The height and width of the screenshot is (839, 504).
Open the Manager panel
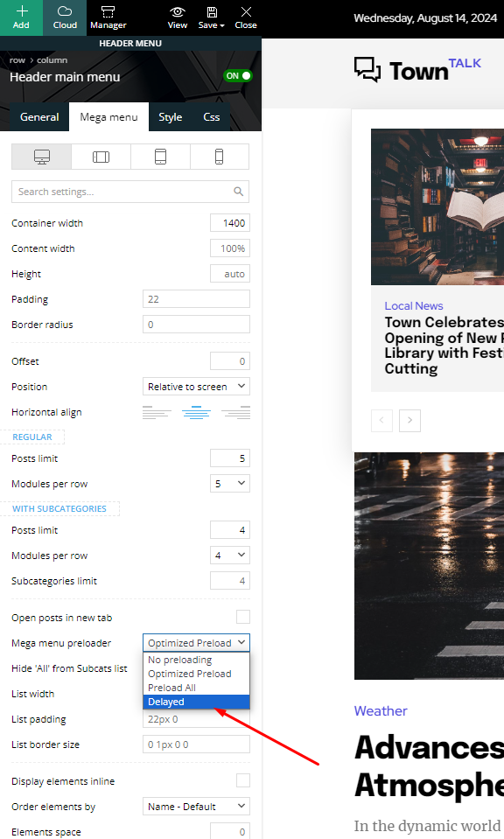click(x=108, y=17)
